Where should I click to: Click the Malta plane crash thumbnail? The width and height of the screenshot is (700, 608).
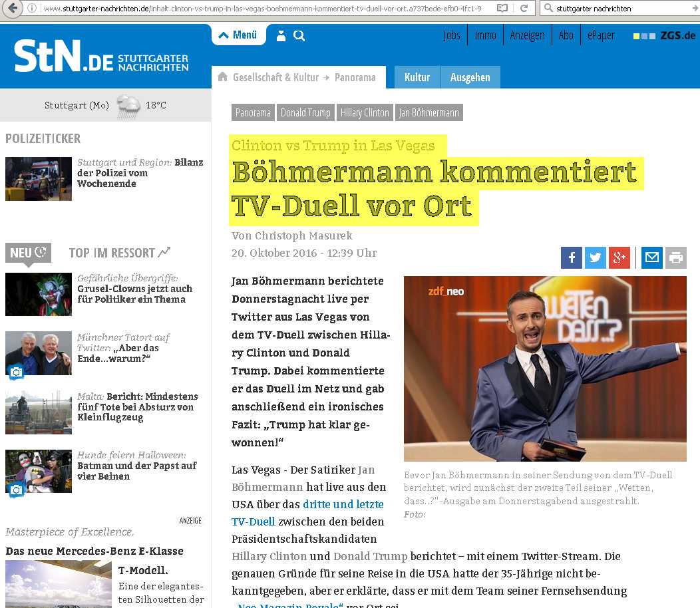point(39,412)
